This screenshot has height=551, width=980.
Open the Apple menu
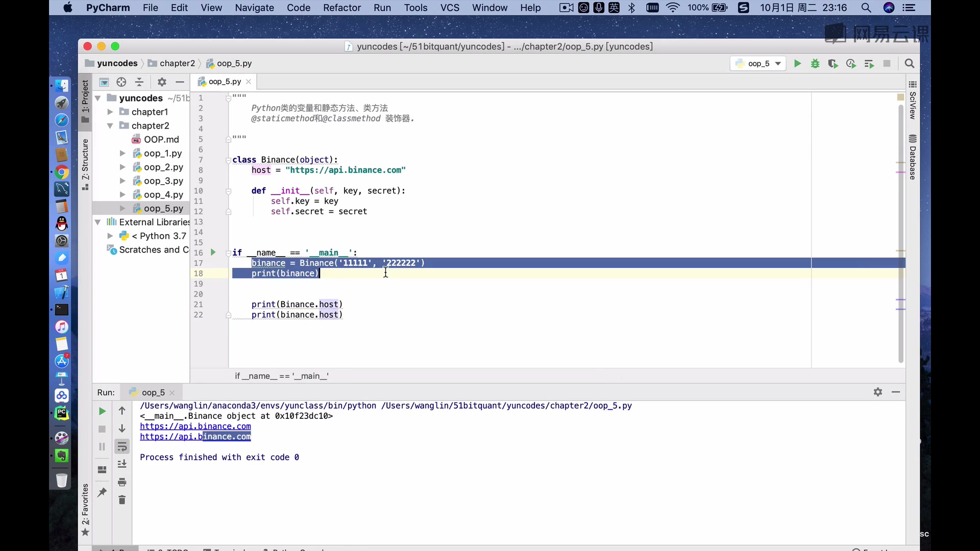point(67,8)
